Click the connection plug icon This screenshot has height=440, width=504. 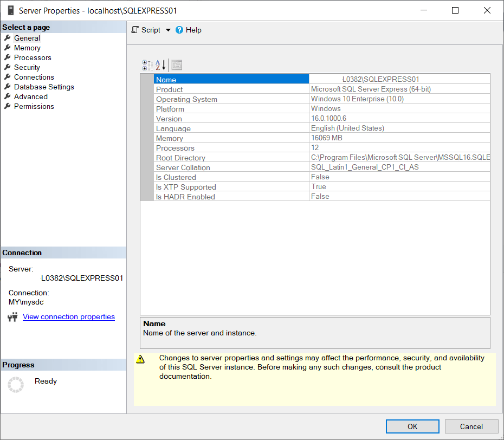coord(12,317)
